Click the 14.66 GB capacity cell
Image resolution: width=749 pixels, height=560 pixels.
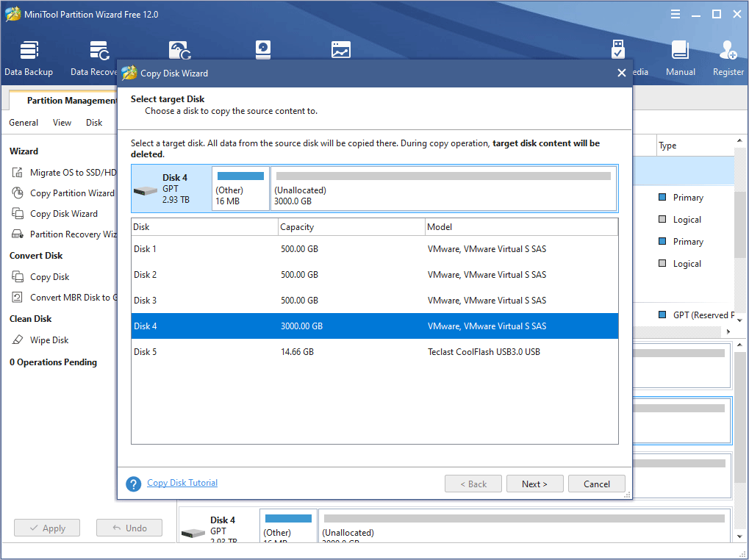[297, 352]
